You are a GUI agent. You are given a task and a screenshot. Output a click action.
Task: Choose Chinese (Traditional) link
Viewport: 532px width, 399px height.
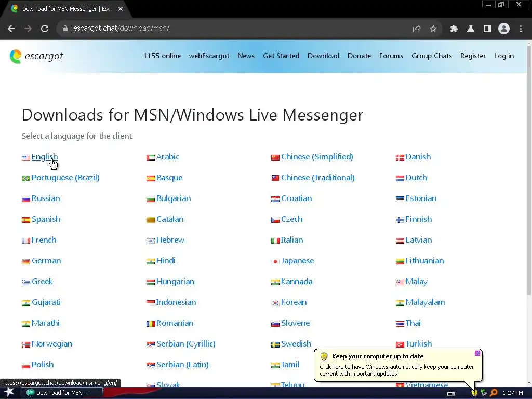point(318,178)
